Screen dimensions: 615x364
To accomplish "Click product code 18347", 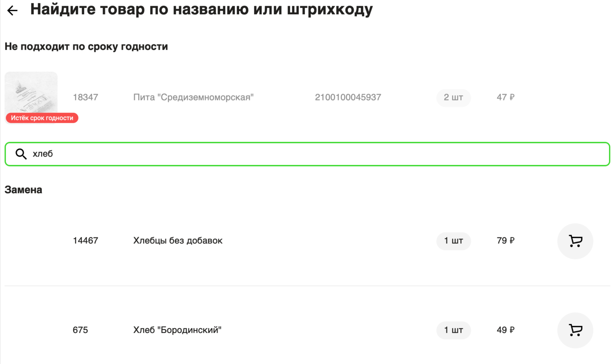I will click(85, 97).
